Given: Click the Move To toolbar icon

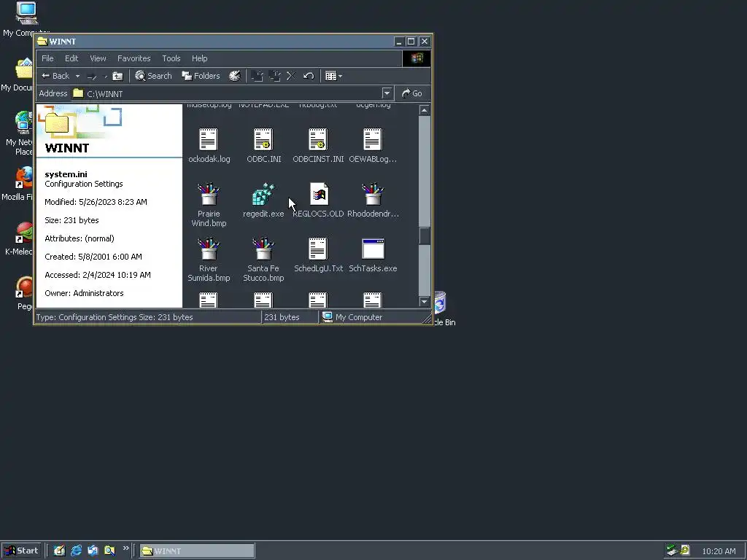Looking at the screenshot, I should click(258, 76).
